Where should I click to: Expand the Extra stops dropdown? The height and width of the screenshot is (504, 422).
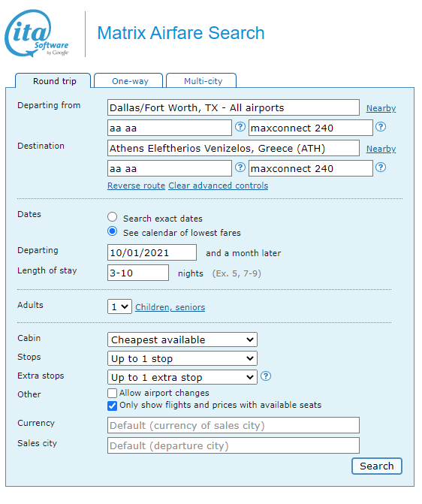pos(182,377)
